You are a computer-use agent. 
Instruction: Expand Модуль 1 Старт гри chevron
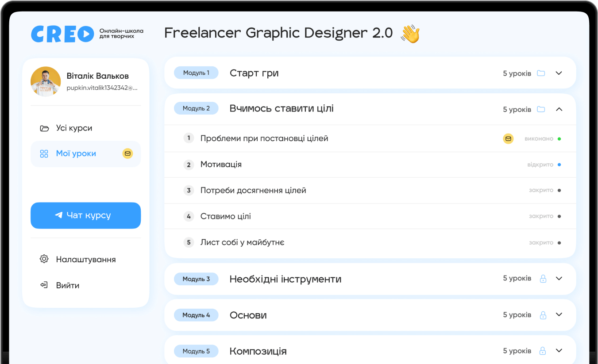pos(559,73)
